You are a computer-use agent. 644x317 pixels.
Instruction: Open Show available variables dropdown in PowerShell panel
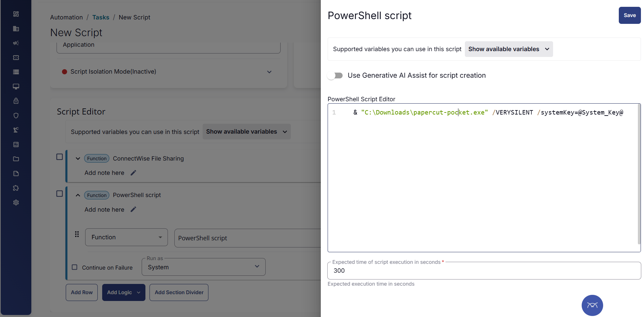click(509, 49)
